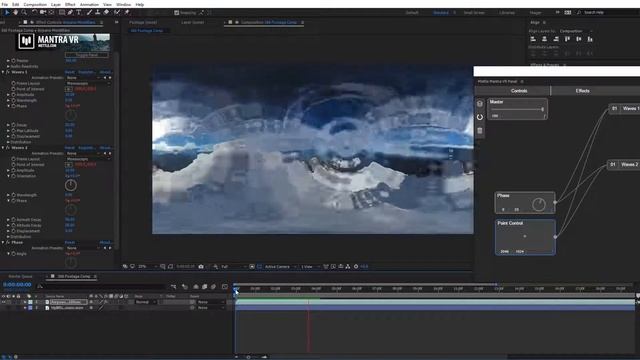
Task: Select the Unified Camera tool
Action: click(43, 13)
